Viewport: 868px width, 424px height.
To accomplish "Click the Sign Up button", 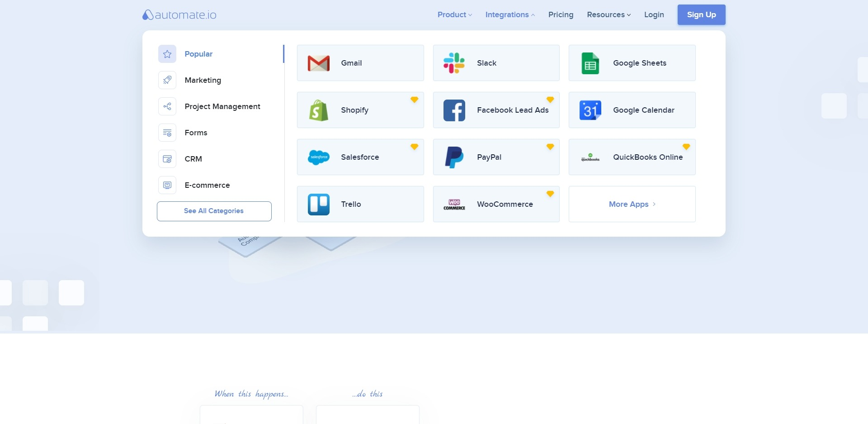I will 701,14.
